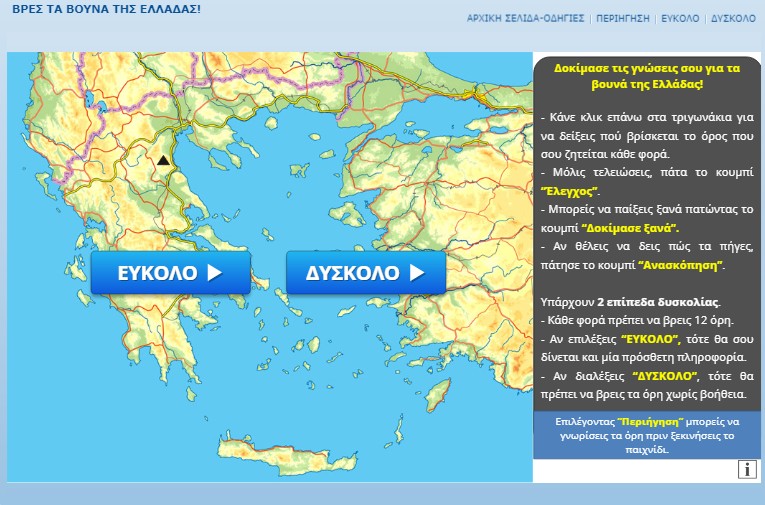Click heading 'Δοκίμασε τις γνώσεις σου'
The width and height of the screenshot is (765, 505).
click(647, 76)
